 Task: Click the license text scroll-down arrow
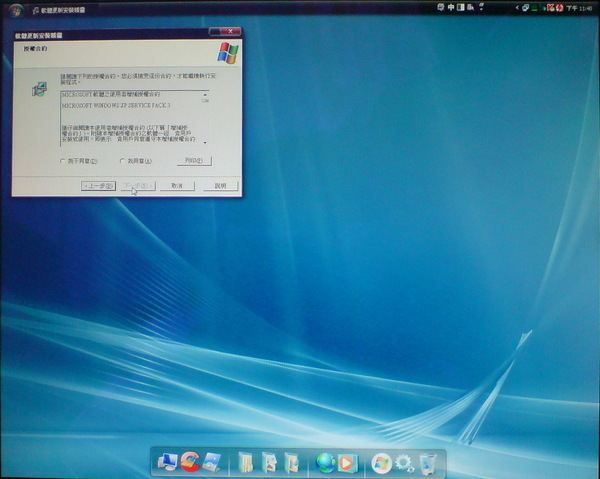205,143
